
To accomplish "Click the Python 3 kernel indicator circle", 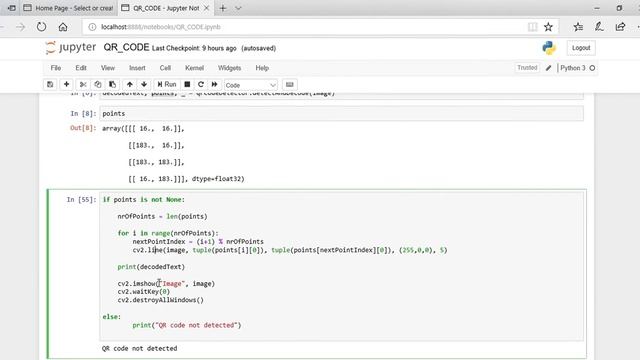I will point(592,68).
